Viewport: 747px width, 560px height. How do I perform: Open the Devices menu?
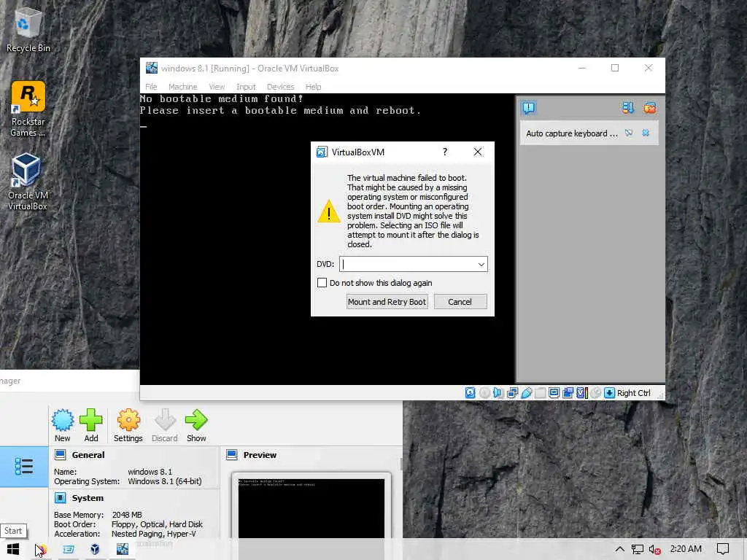pyautogui.click(x=281, y=87)
